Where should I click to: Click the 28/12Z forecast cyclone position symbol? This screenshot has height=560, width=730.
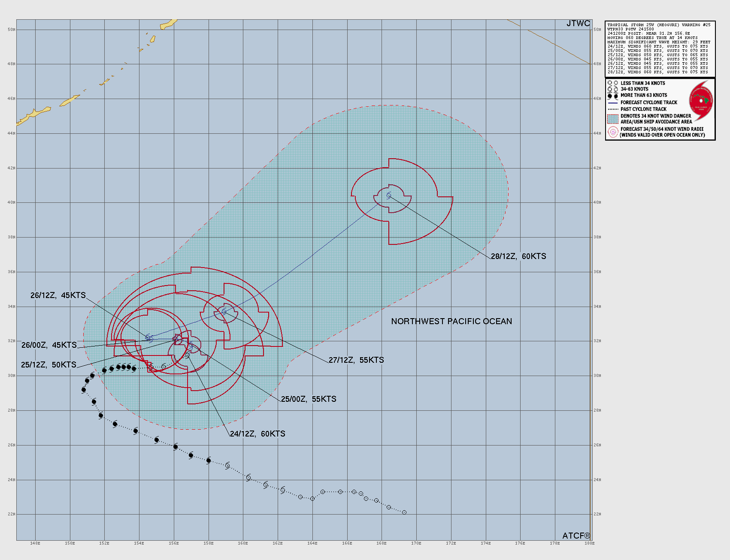[x=389, y=196]
